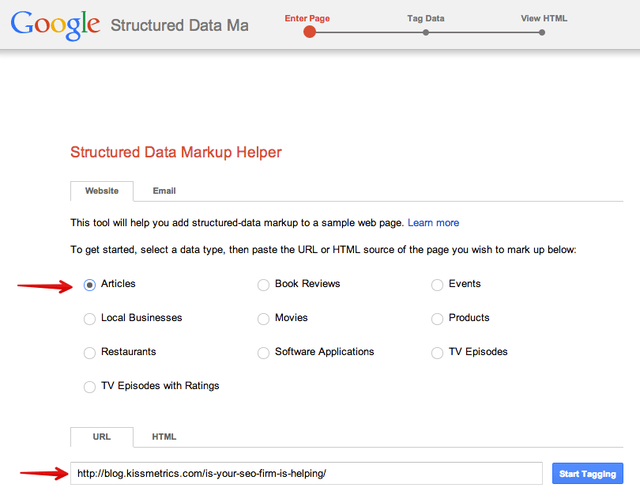Select the Restaurants option
This screenshot has height=503, width=640.
click(x=90, y=353)
